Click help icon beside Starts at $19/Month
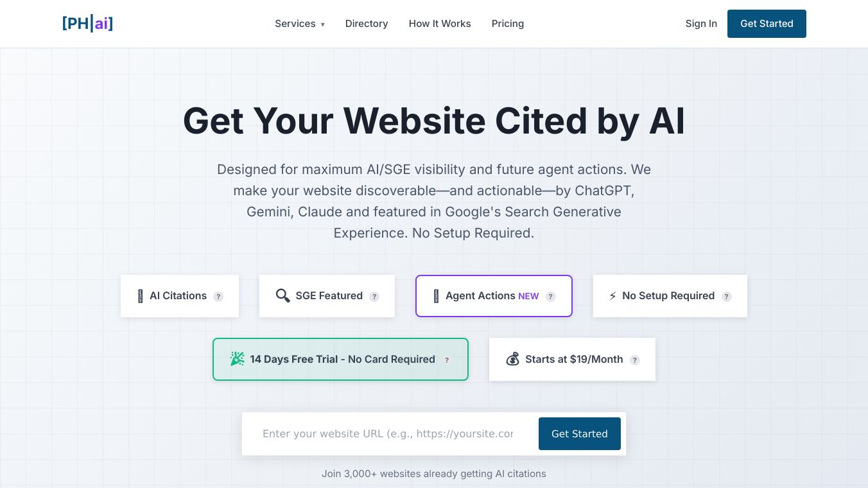868x488 pixels. [635, 360]
